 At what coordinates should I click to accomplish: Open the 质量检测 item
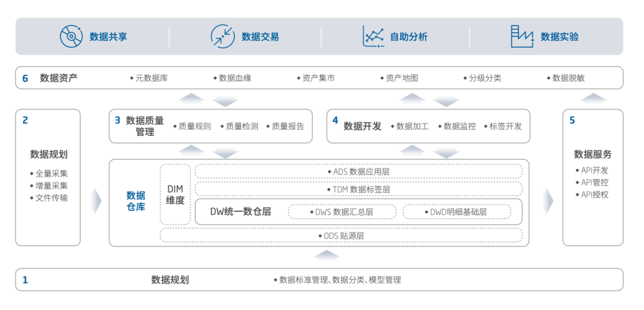tap(241, 126)
